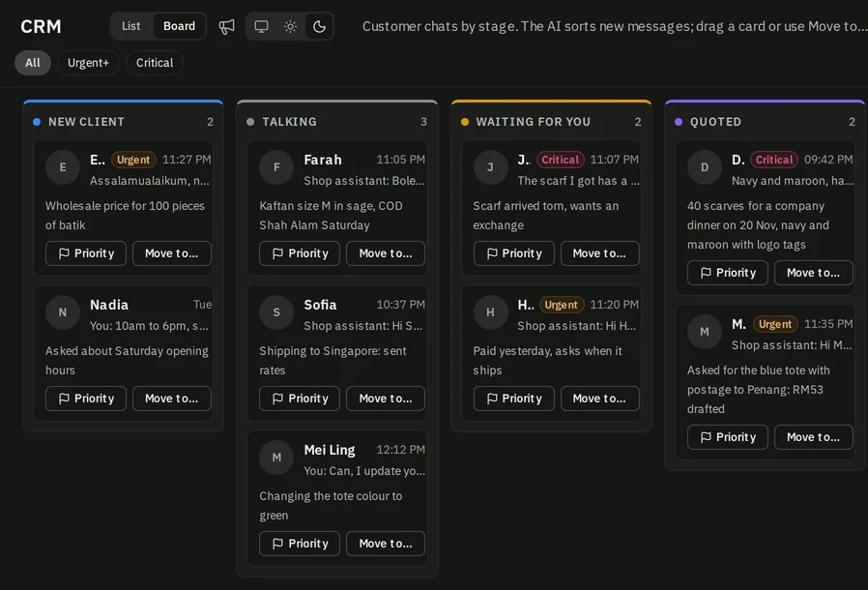Viewport: 868px width, 590px height.
Task: Filter chats by Urgent+
Action: pyautogui.click(x=88, y=63)
